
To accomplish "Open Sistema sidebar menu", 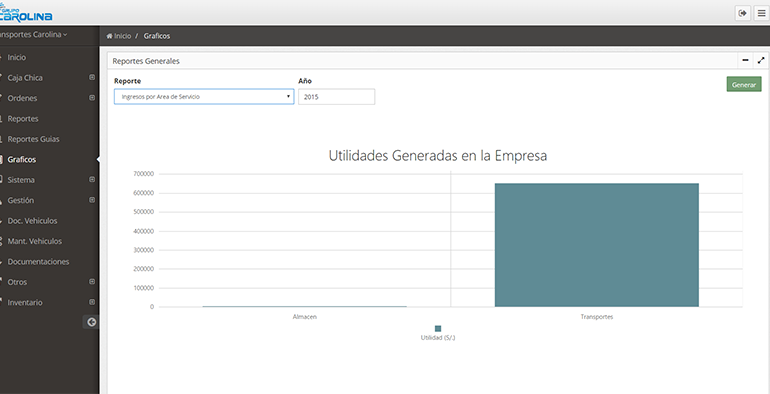I will click(x=21, y=180).
